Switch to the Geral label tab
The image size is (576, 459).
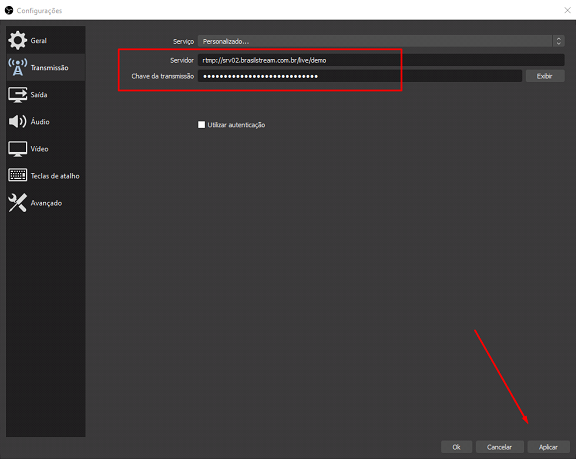[39, 41]
